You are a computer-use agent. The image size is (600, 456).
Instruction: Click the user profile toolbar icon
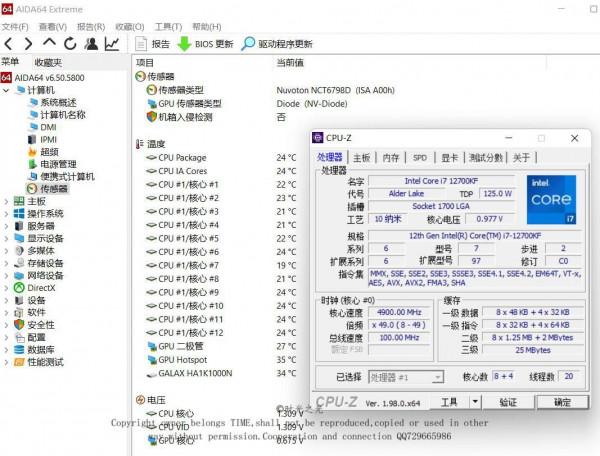click(91, 44)
